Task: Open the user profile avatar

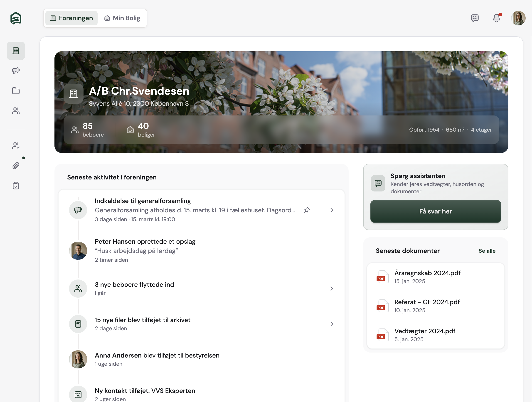Action: click(518, 18)
